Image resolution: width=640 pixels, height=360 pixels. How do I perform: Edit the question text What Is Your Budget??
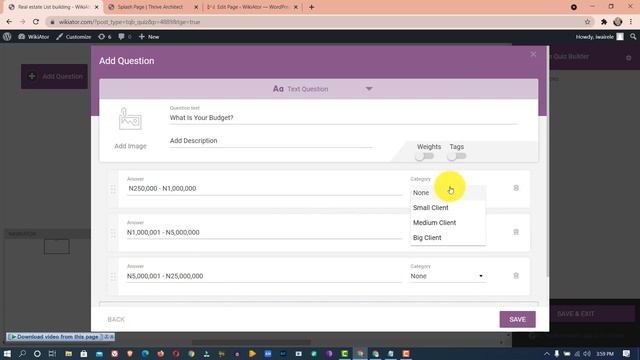(x=343, y=118)
